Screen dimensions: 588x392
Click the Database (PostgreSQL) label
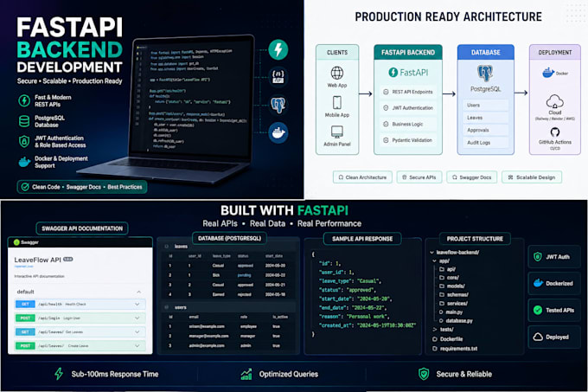pyautogui.click(x=229, y=238)
